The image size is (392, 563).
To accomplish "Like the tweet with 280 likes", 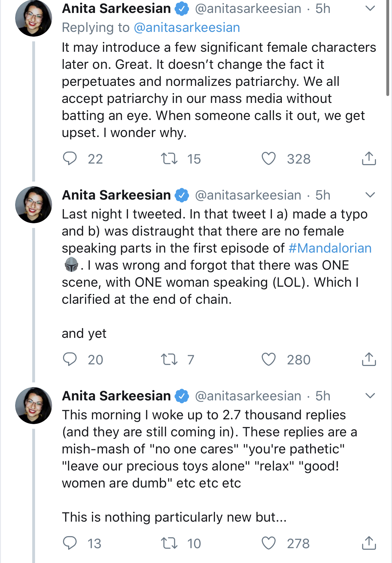I will pyautogui.click(x=269, y=359).
